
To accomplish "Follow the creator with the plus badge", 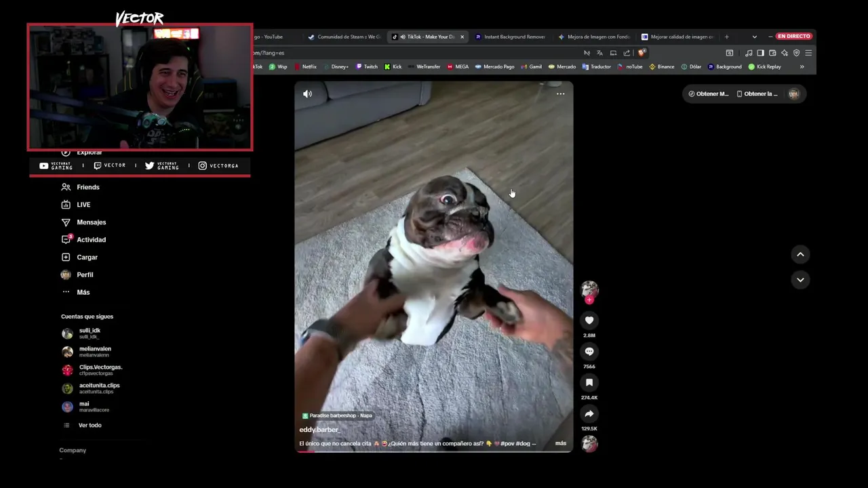I will point(589,300).
